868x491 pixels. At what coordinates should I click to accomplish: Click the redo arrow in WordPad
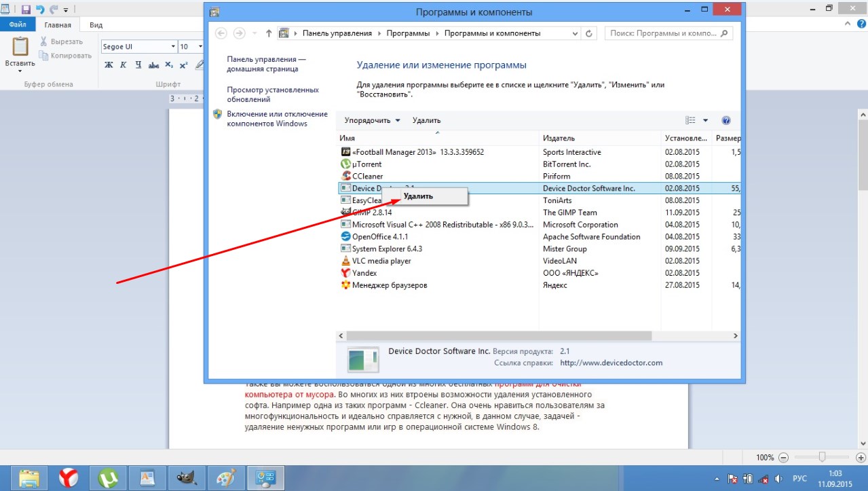(54, 10)
